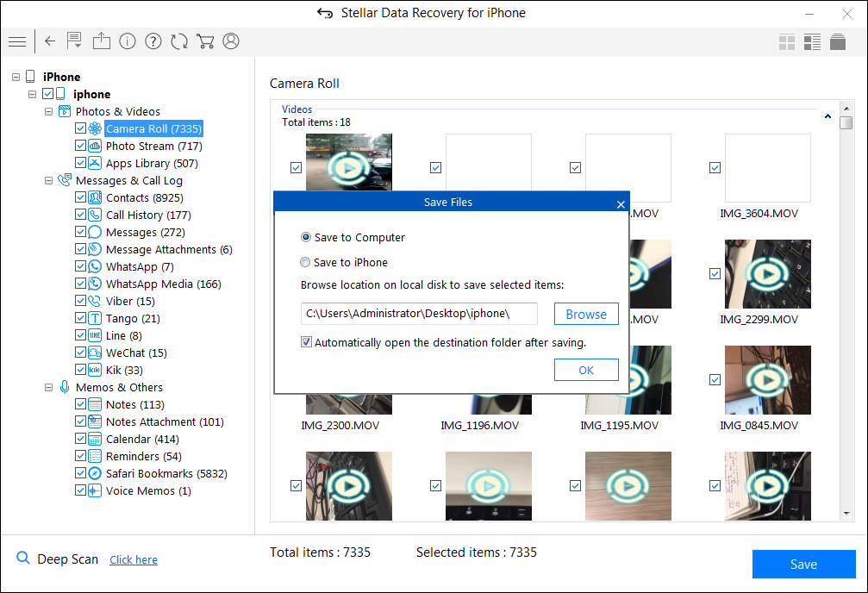Open the help question mark icon
The image size is (868, 593).
tap(153, 41)
